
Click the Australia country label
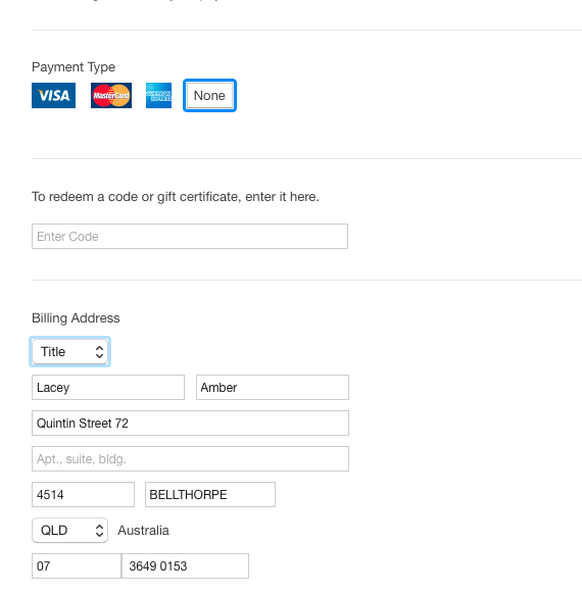[x=143, y=530]
